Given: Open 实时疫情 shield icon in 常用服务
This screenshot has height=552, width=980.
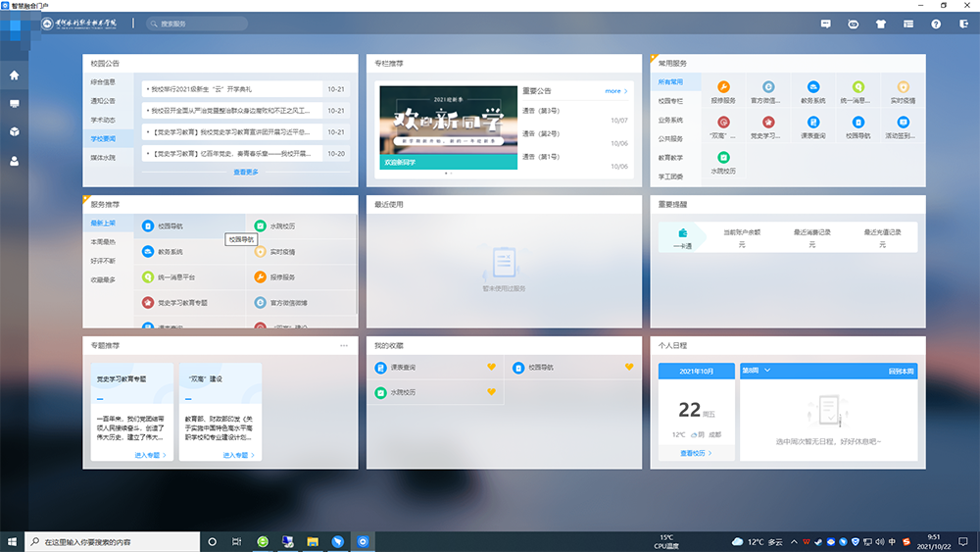Looking at the screenshot, I should click(x=903, y=88).
